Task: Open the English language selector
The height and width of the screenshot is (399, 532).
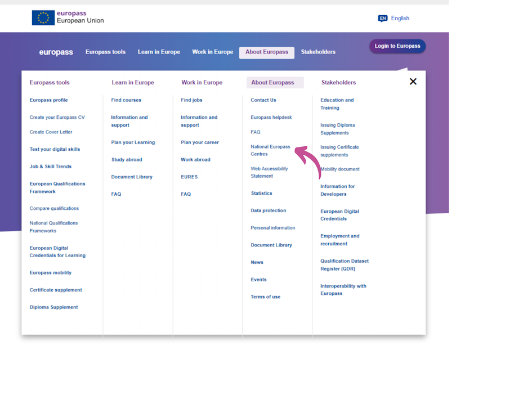Action: click(400, 19)
